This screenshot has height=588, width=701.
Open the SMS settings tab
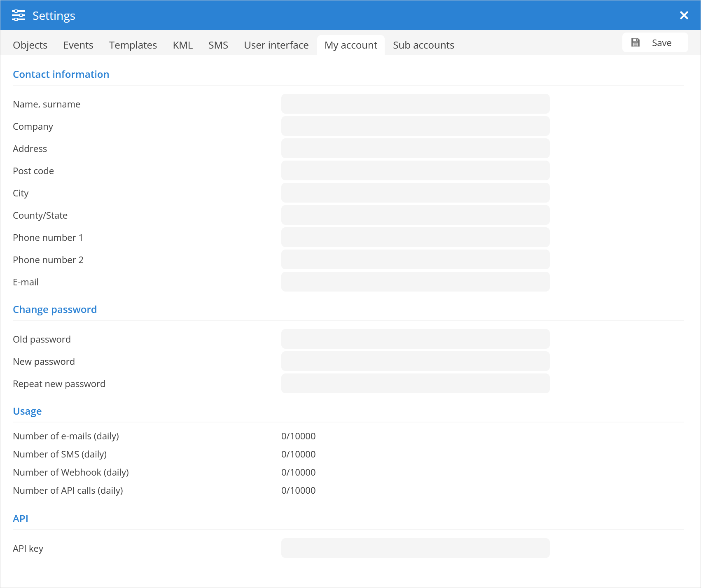tap(218, 45)
